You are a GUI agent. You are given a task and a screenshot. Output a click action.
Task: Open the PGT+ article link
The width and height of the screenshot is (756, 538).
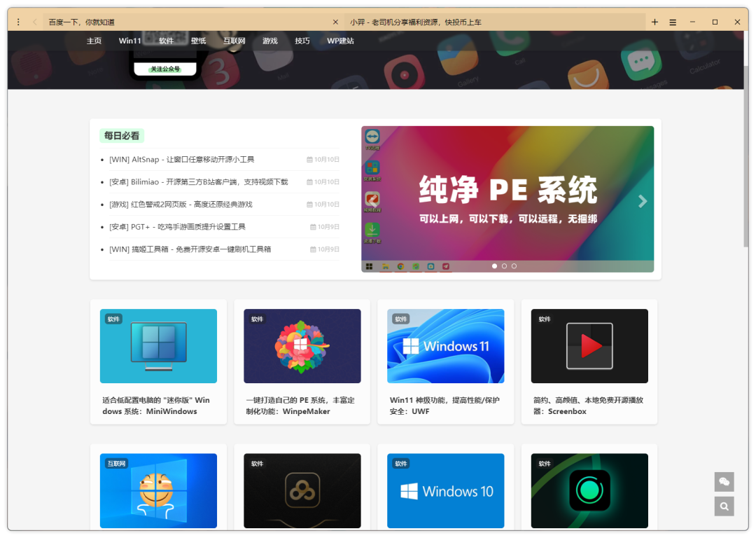click(177, 227)
